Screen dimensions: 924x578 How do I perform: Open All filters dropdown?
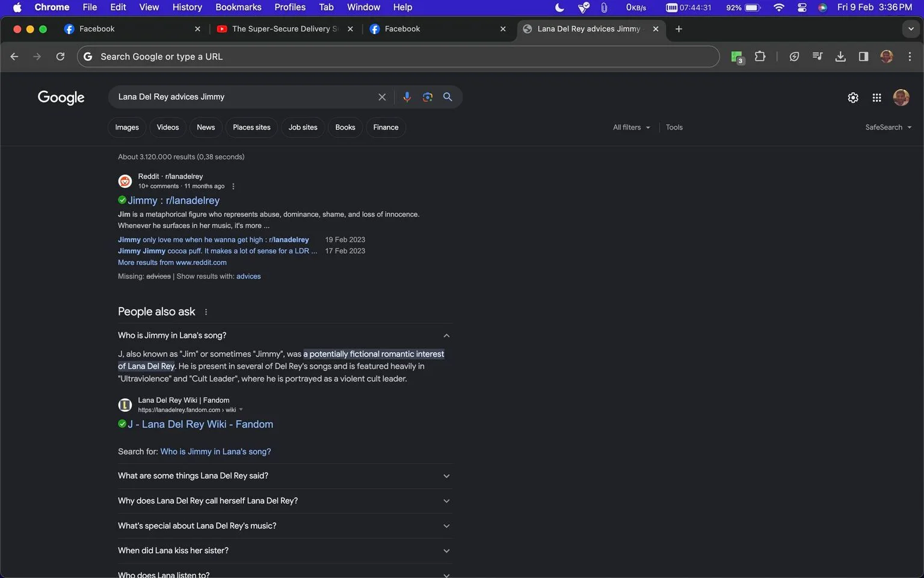pyautogui.click(x=631, y=128)
